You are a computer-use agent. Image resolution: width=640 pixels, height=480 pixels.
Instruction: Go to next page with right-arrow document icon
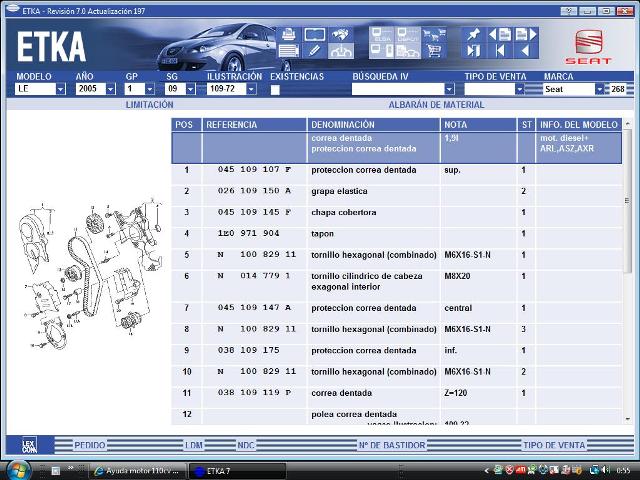click(x=526, y=34)
